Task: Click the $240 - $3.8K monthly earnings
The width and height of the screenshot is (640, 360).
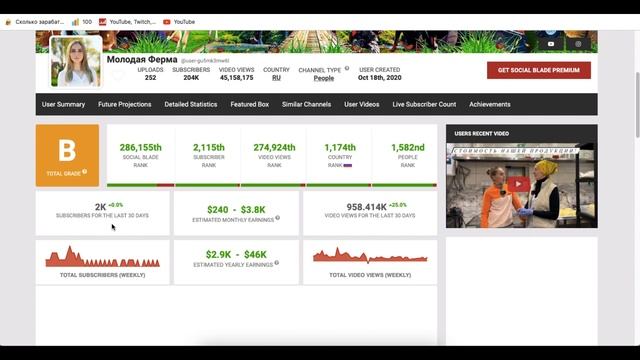Action: click(236, 210)
